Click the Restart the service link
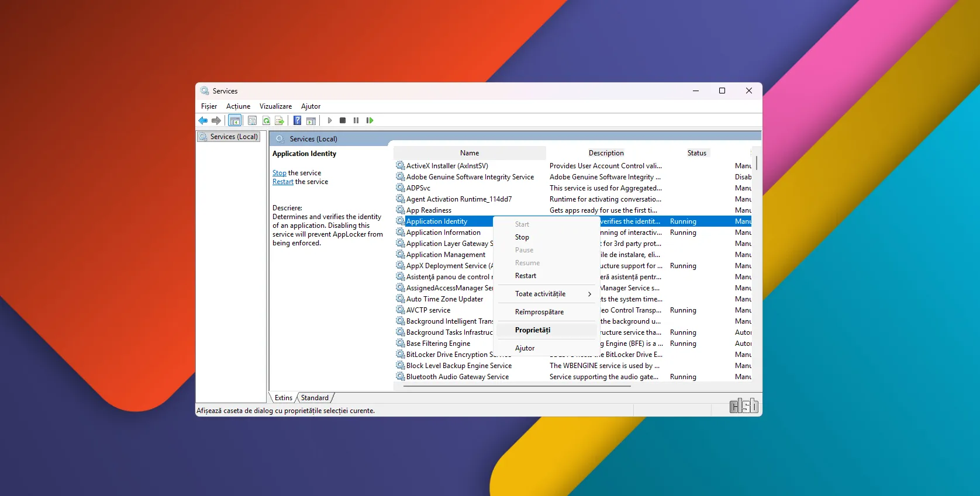This screenshot has width=980, height=496. coord(283,182)
